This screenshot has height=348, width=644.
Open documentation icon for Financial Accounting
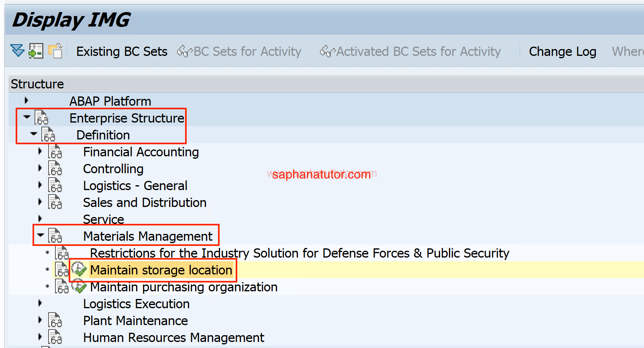(x=55, y=151)
